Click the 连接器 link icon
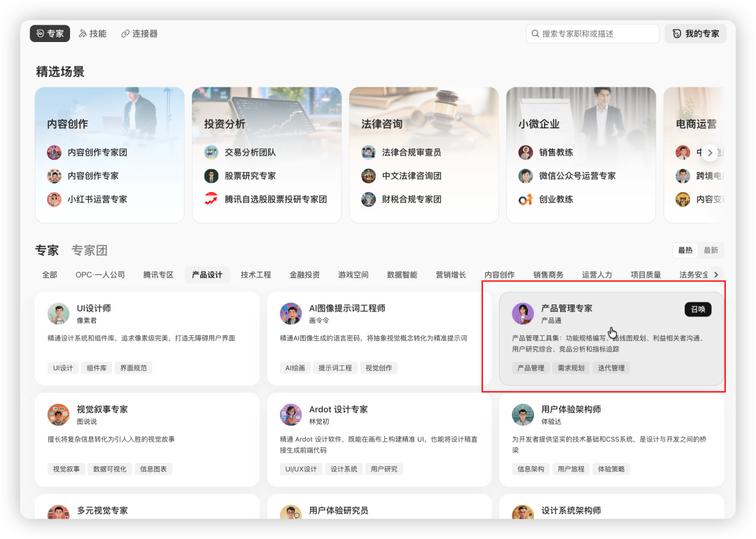 [125, 34]
